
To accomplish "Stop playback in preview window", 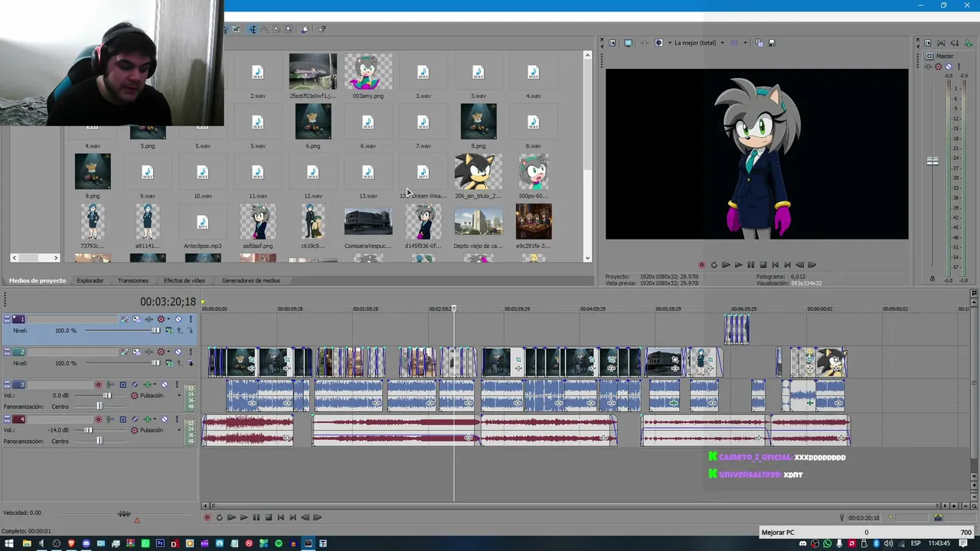I will coord(763,265).
